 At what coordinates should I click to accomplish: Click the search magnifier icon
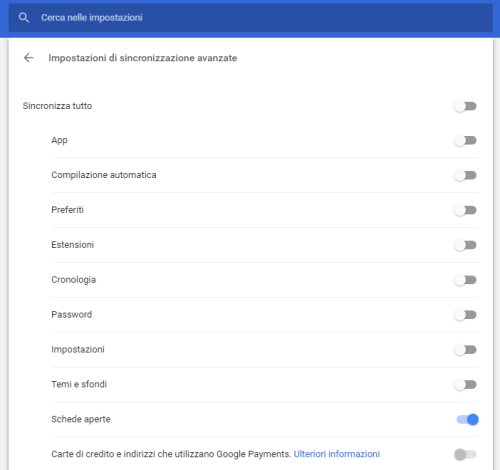(24, 18)
